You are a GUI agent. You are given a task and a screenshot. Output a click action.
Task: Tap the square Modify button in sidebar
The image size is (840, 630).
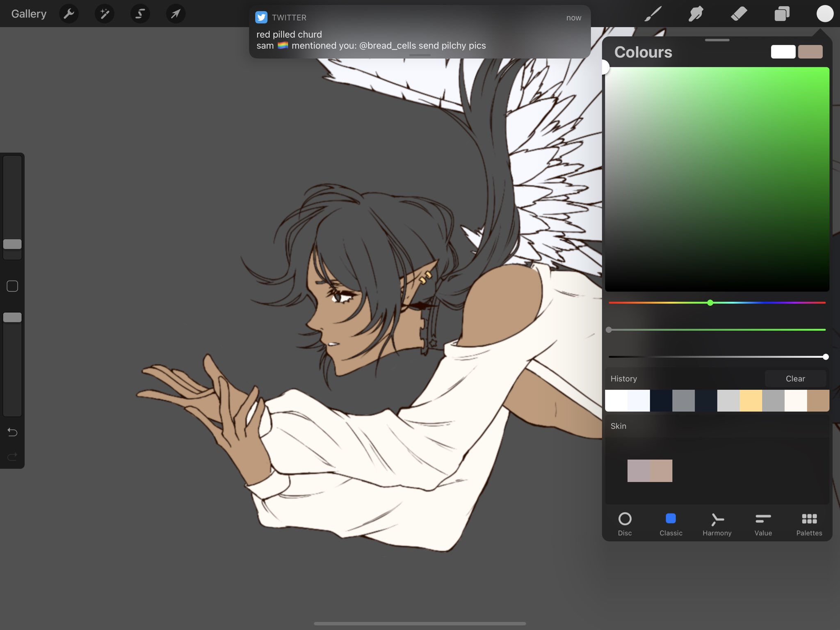[x=12, y=286]
